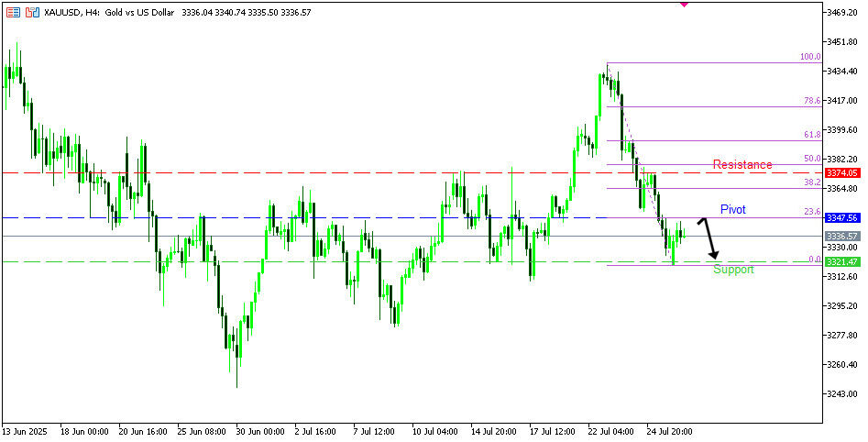The width and height of the screenshot is (868, 442).
Task: Click the Fibonacci 100.0 level label
Action: 810,57
